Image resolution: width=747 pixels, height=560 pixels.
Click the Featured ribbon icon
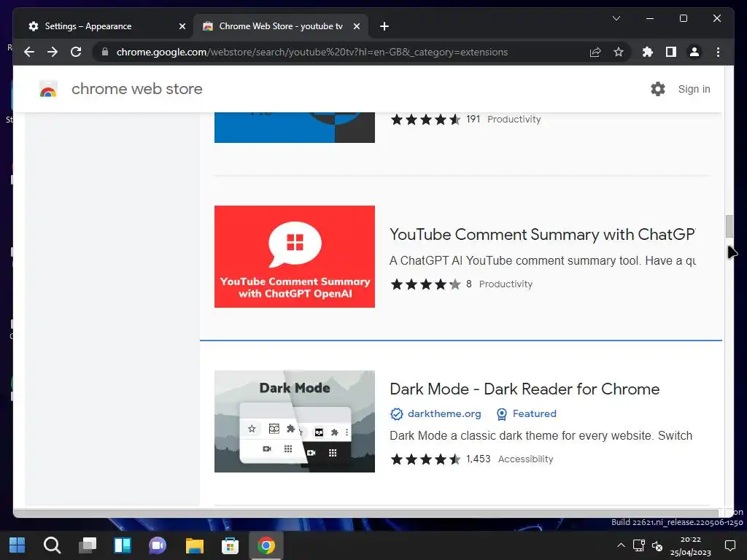pyautogui.click(x=502, y=414)
